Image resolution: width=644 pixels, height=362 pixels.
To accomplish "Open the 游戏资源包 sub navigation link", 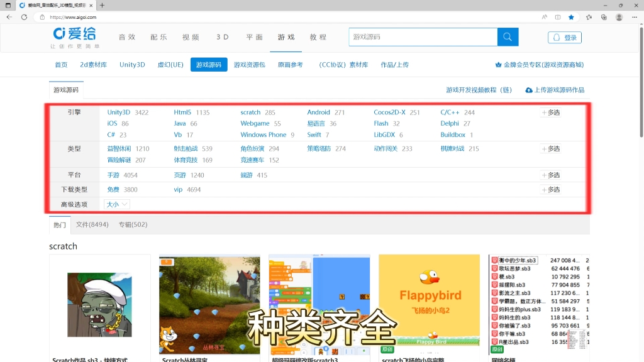I will point(249,65).
